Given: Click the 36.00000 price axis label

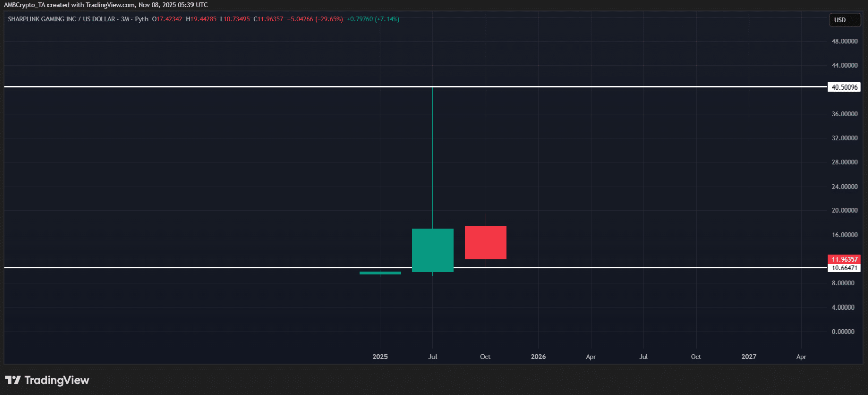Looking at the screenshot, I should click(x=844, y=114).
